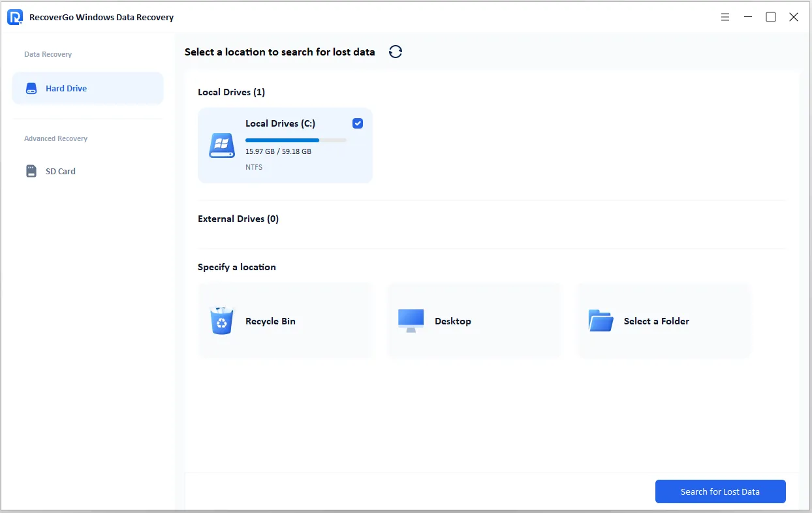This screenshot has width=812, height=513.
Task: Click Search for Lost Data button
Action: 720,492
